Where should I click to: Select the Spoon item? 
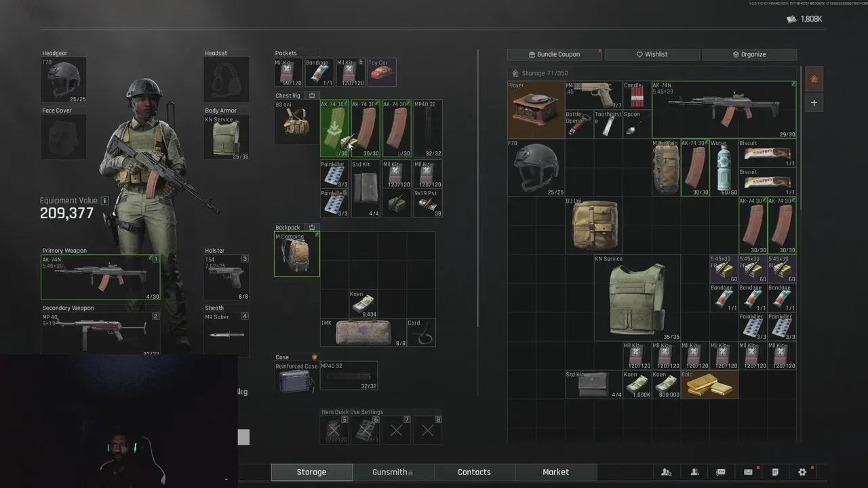(637, 124)
